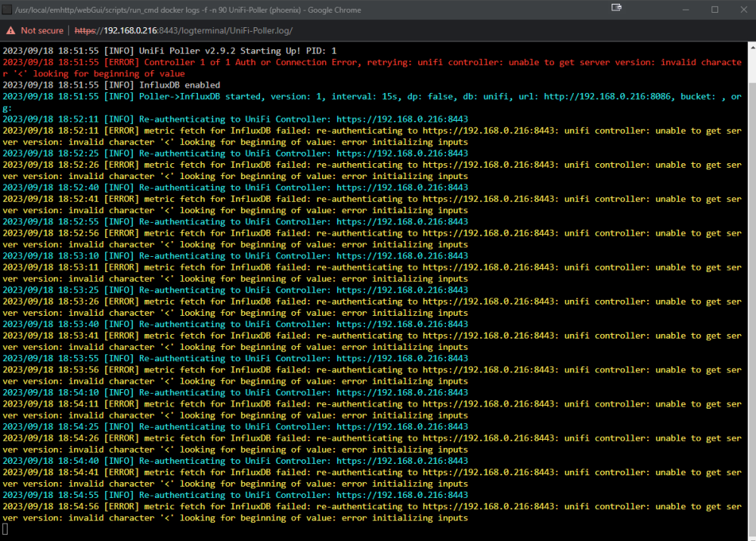Click the 18:53:26 ERROR metric fetch line
The width and height of the screenshot is (756, 541).
372,308
